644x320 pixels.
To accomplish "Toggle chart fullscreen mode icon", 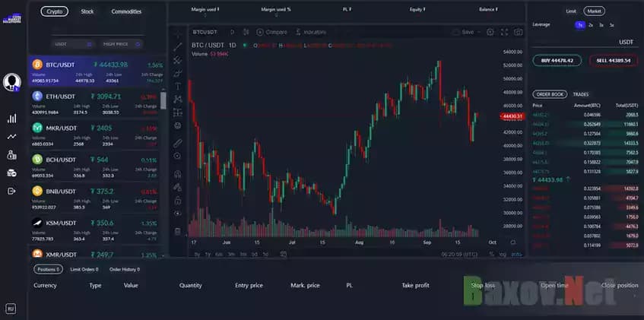I will click(504, 32).
